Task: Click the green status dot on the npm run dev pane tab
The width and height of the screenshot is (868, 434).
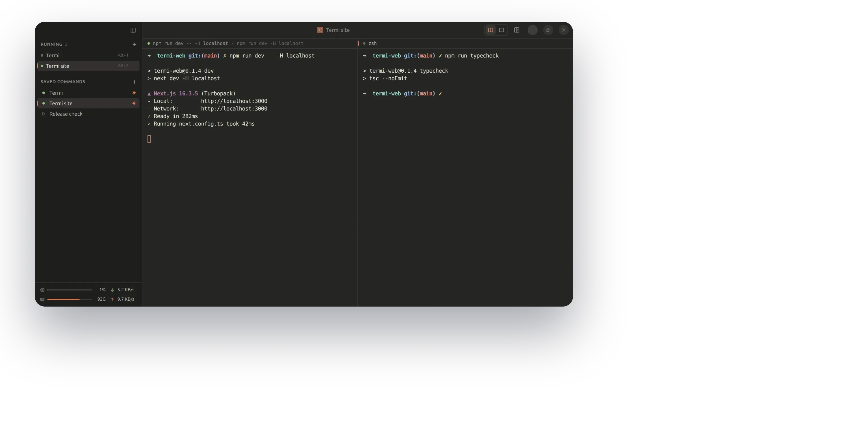Action: pos(149,44)
